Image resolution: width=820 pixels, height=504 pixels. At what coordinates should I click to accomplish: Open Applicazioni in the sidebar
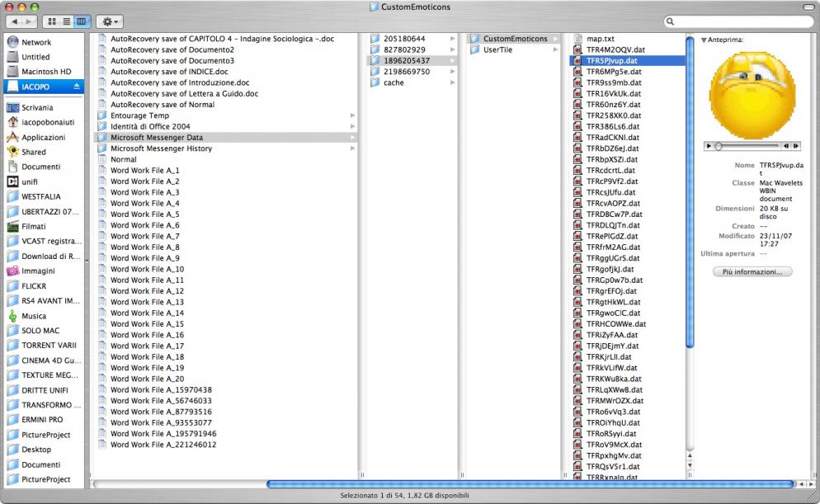(x=44, y=138)
